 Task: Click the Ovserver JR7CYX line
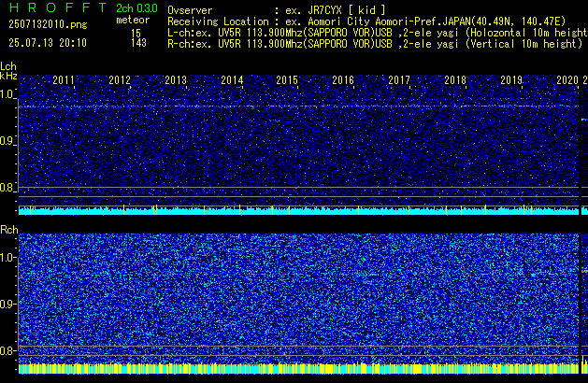277,10
